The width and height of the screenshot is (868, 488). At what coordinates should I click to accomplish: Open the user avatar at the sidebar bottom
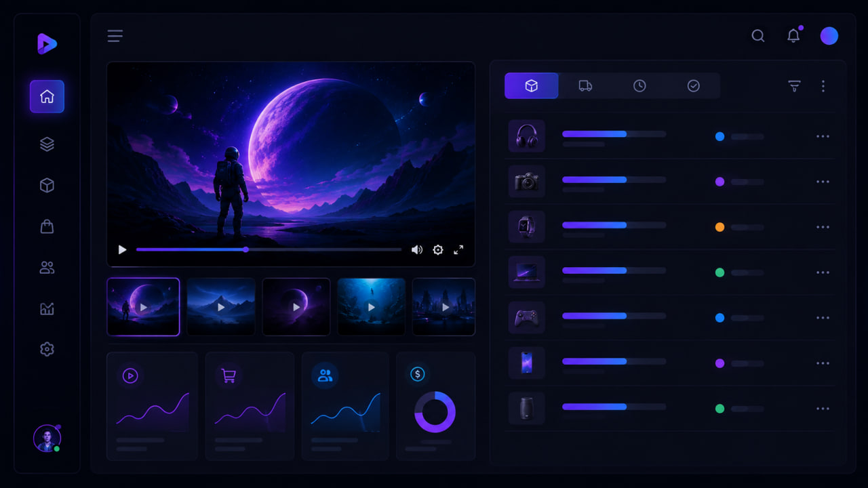tap(47, 439)
